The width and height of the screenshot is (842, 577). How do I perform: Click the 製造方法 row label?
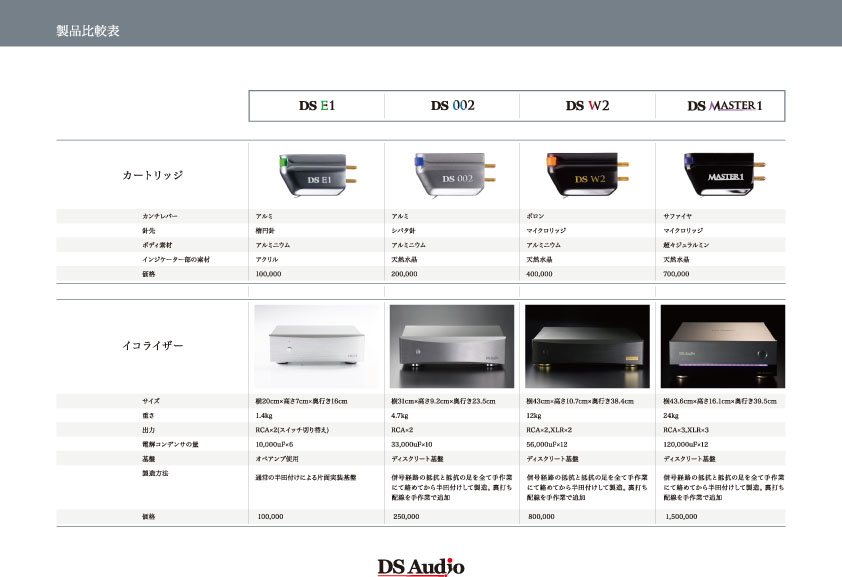click(x=155, y=473)
